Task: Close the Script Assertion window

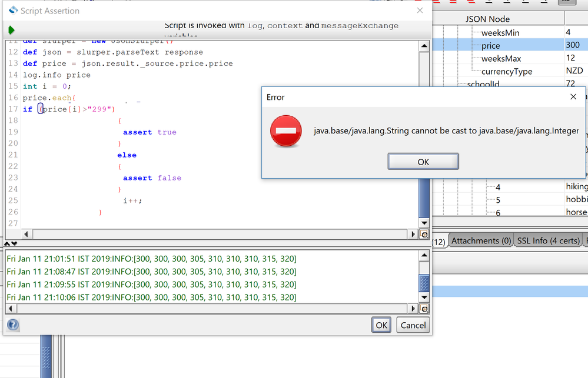Action: [x=420, y=11]
